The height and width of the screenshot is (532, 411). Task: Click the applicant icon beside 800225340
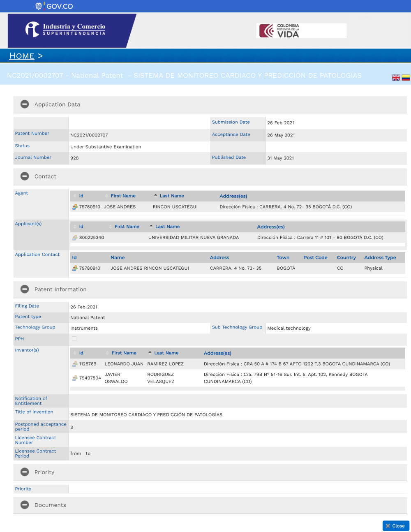tap(75, 238)
